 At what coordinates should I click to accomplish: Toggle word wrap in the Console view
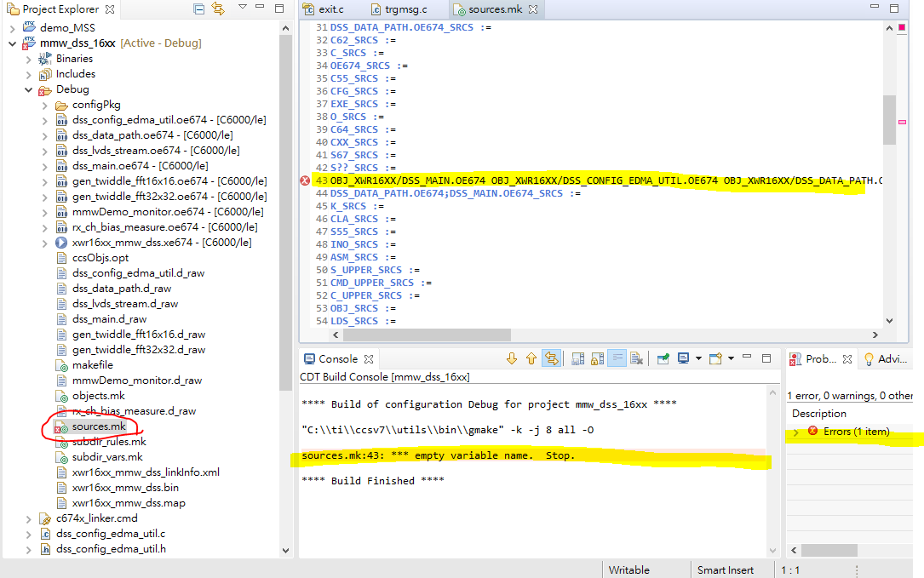pos(617,358)
